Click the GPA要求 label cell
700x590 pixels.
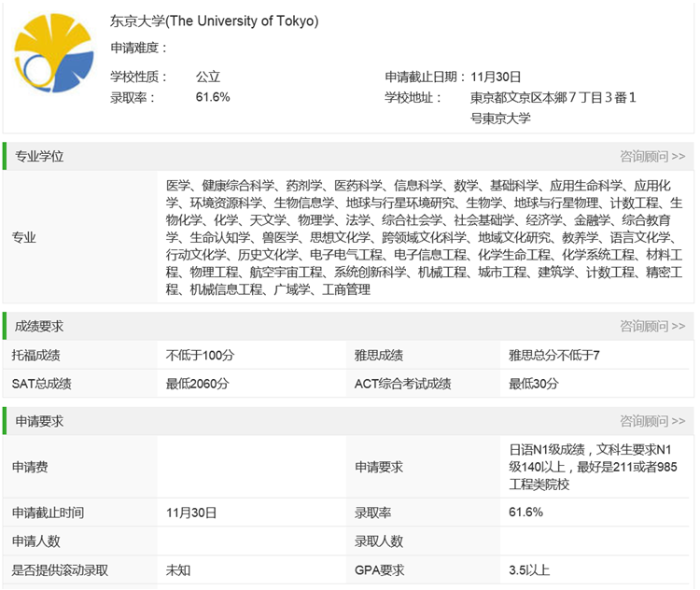point(423,569)
